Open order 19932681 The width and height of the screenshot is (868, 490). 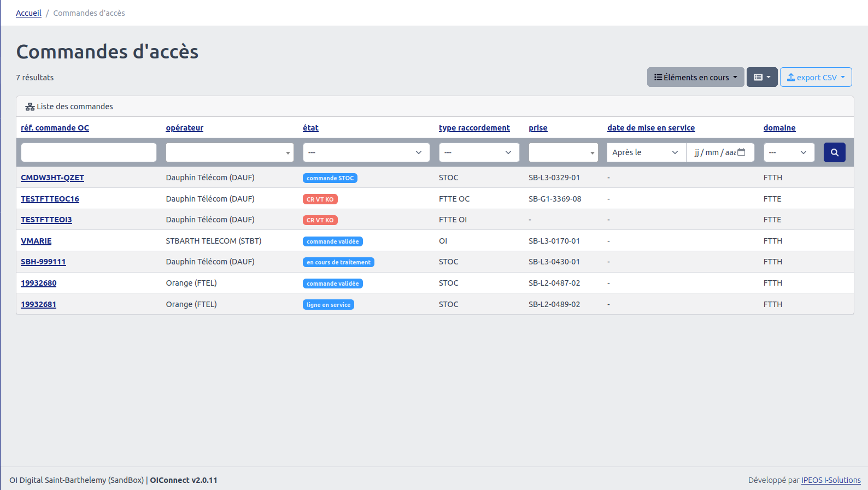[38, 304]
